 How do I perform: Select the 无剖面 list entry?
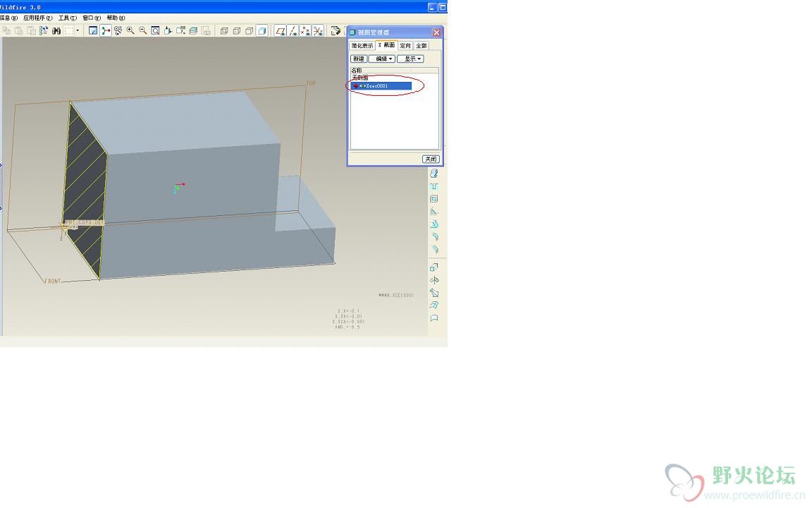coord(360,78)
